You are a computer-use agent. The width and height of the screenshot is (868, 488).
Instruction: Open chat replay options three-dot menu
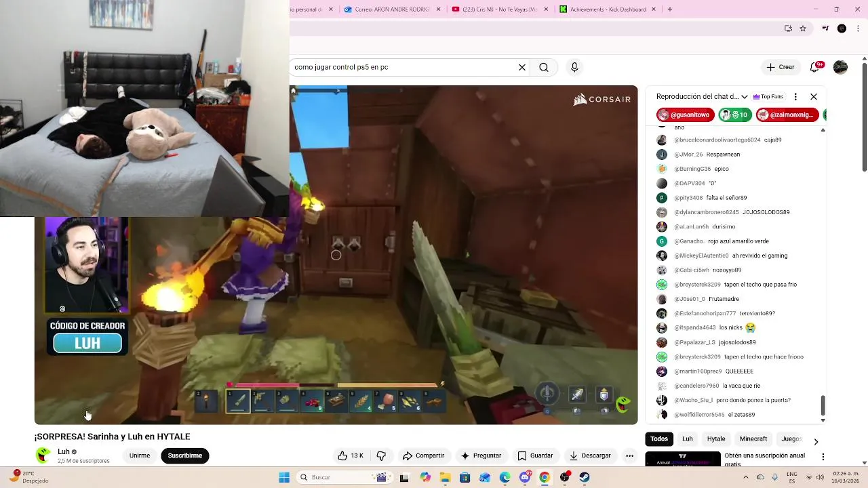point(795,96)
